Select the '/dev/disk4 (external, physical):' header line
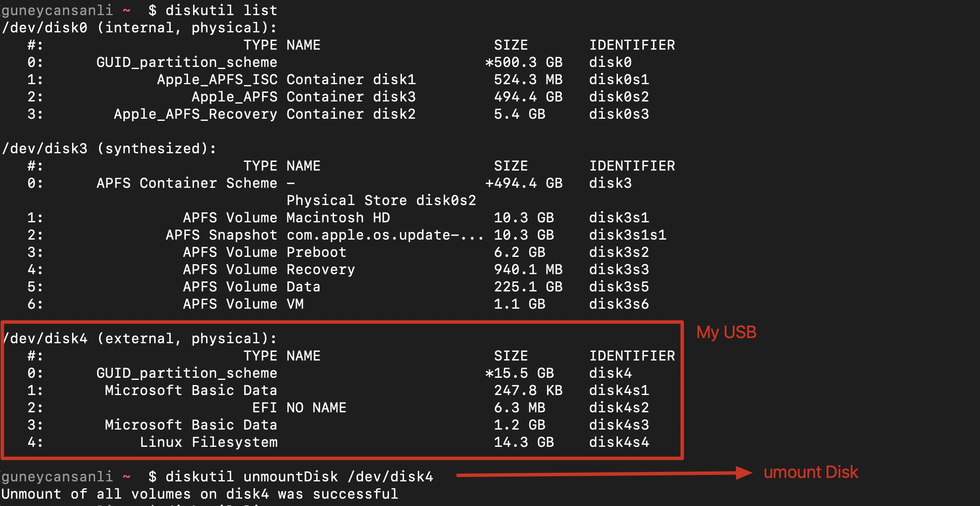This screenshot has height=506, width=980. (139, 338)
